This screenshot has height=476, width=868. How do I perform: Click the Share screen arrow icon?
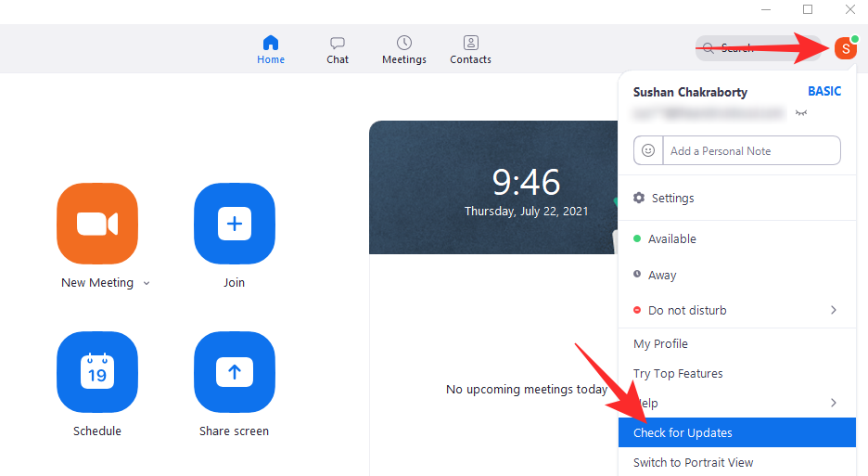[234, 372]
